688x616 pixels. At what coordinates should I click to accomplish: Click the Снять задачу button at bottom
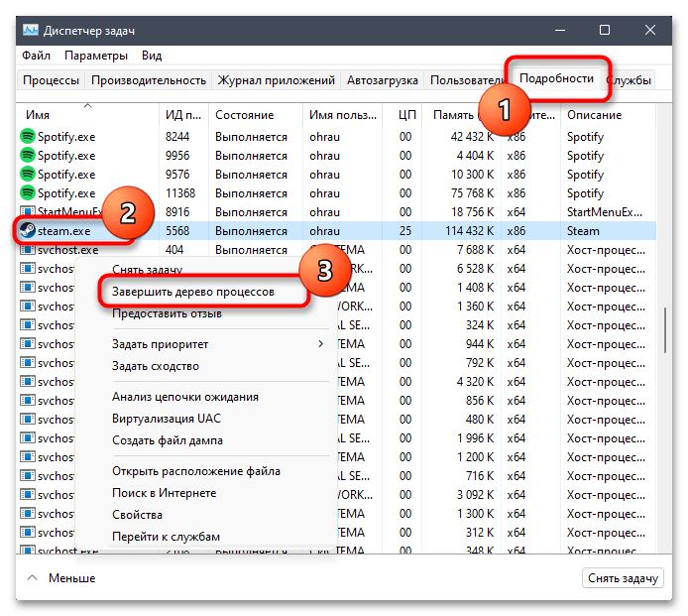tap(623, 577)
